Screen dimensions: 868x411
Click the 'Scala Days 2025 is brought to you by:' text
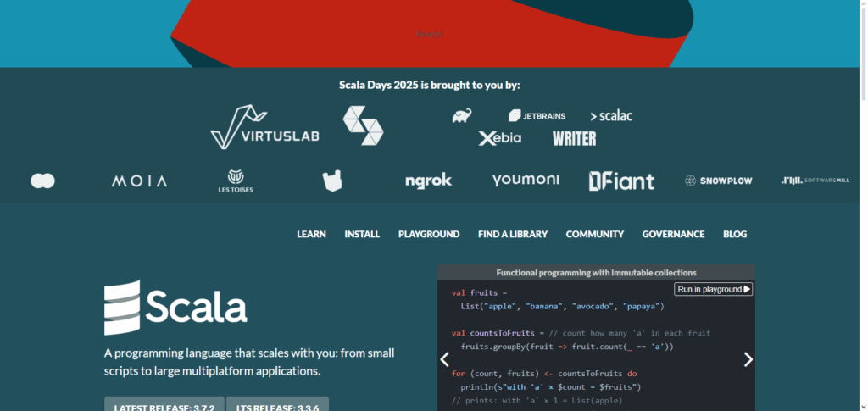coord(430,86)
